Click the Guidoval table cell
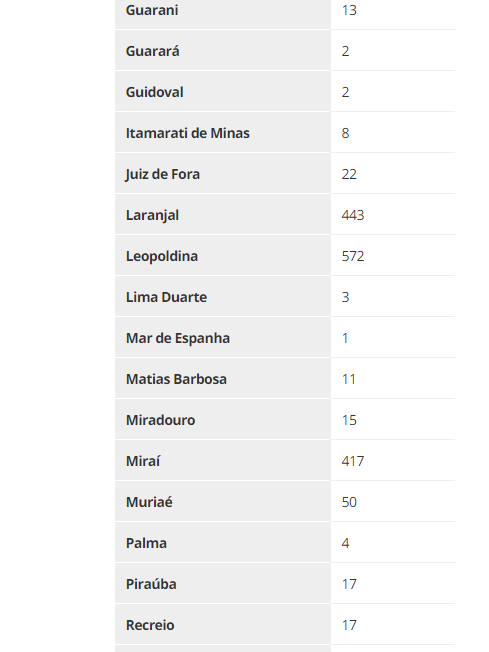 [222, 91]
